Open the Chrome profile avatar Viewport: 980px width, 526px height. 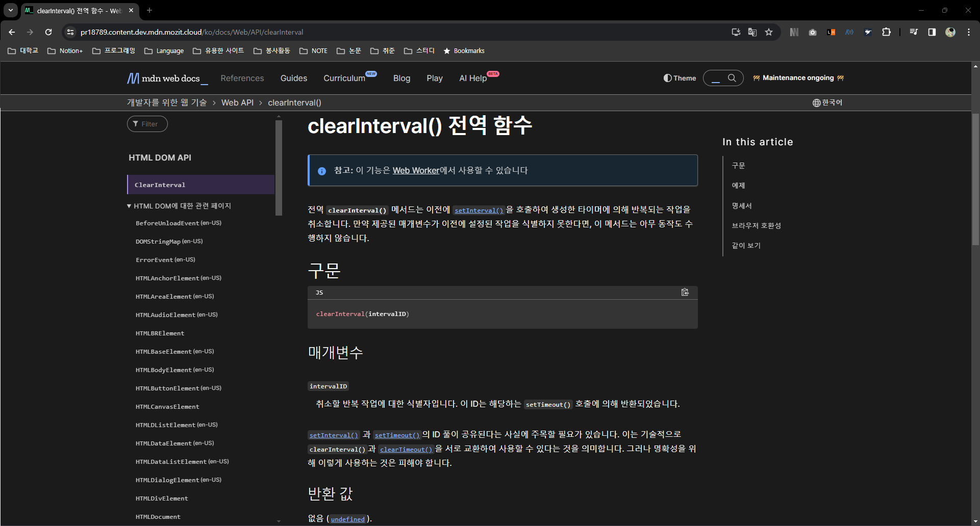point(950,32)
